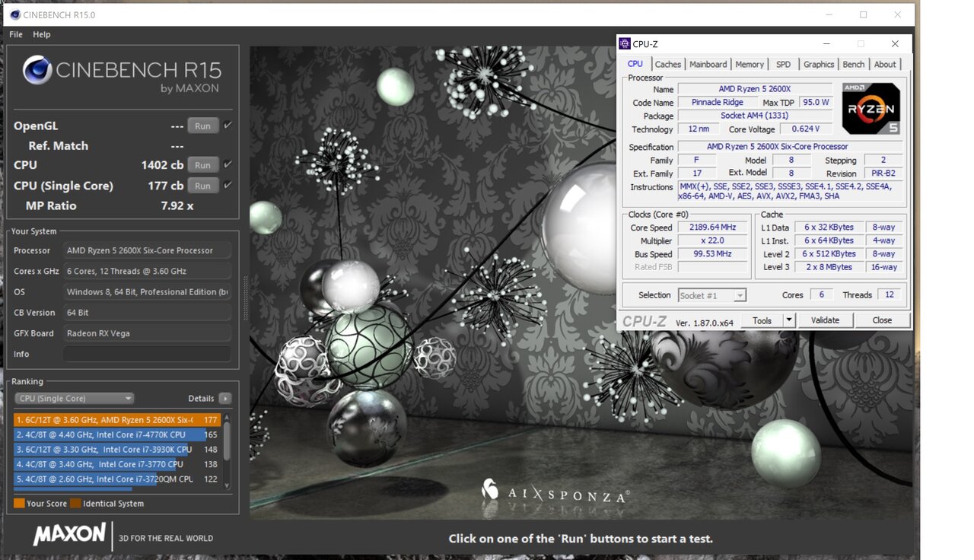Click the Level 3 cache value 2 x 8 MBytes
The width and height of the screenshot is (974, 560).
tap(829, 267)
